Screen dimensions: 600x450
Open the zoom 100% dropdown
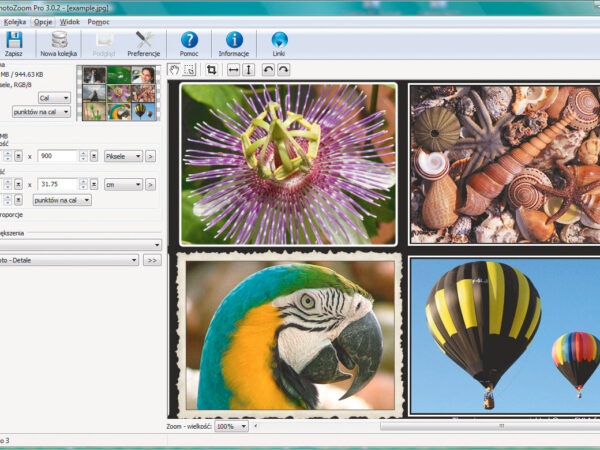coord(232,426)
